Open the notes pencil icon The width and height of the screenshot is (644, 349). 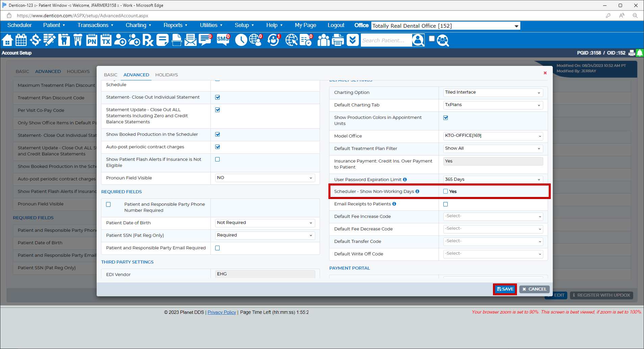(x=49, y=40)
